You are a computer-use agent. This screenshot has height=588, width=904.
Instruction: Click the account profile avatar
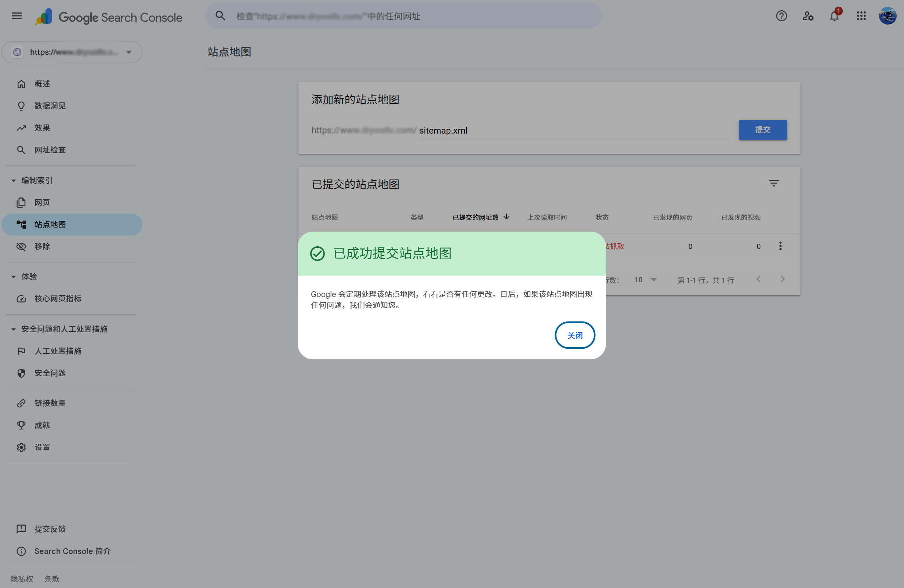pyautogui.click(x=888, y=16)
